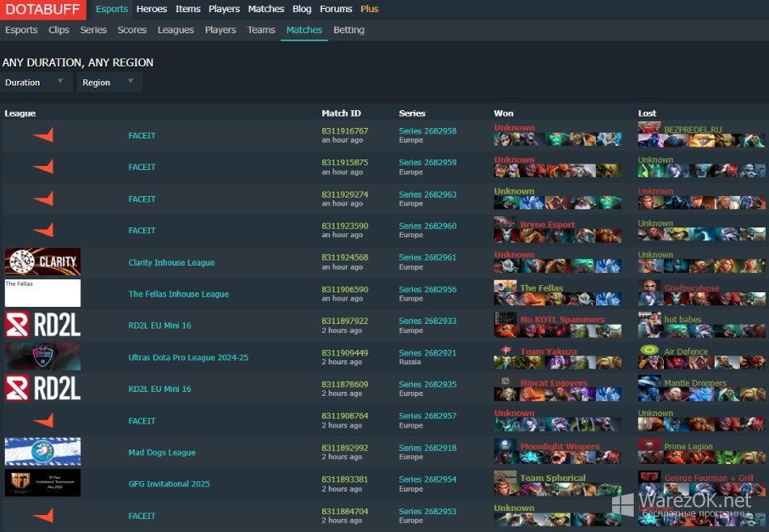Click the Team Yakuza winner name
Screen dimensions: 769x532
pos(548,351)
